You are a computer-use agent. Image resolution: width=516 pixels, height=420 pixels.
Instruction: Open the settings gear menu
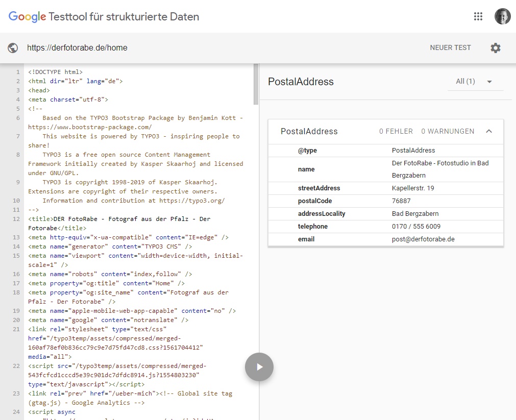pos(495,48)
